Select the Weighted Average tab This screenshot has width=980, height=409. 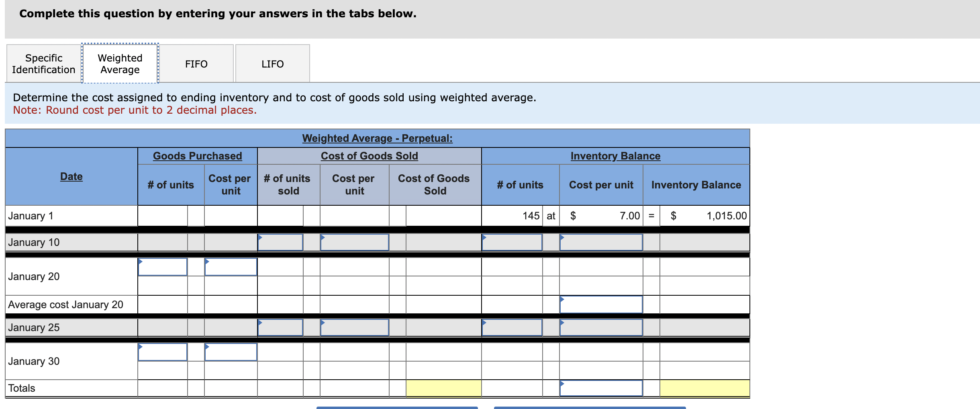pos(119,63)
